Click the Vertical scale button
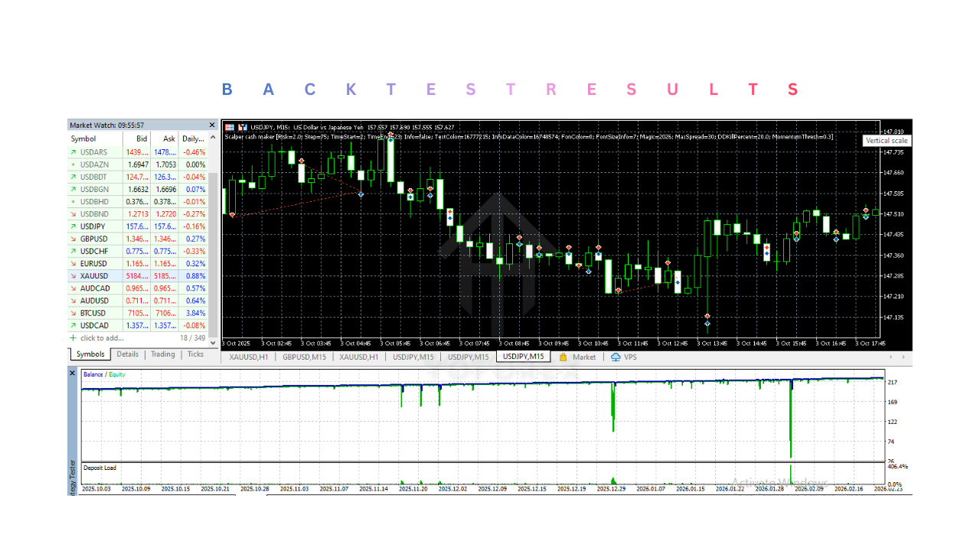This screenshot has width=980, height=551. [x=886, y=140]
